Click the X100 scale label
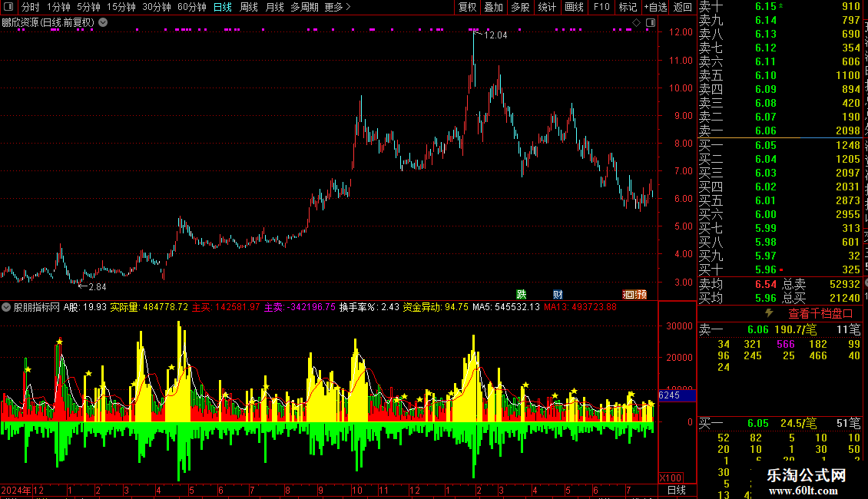 tap(671, 478)
